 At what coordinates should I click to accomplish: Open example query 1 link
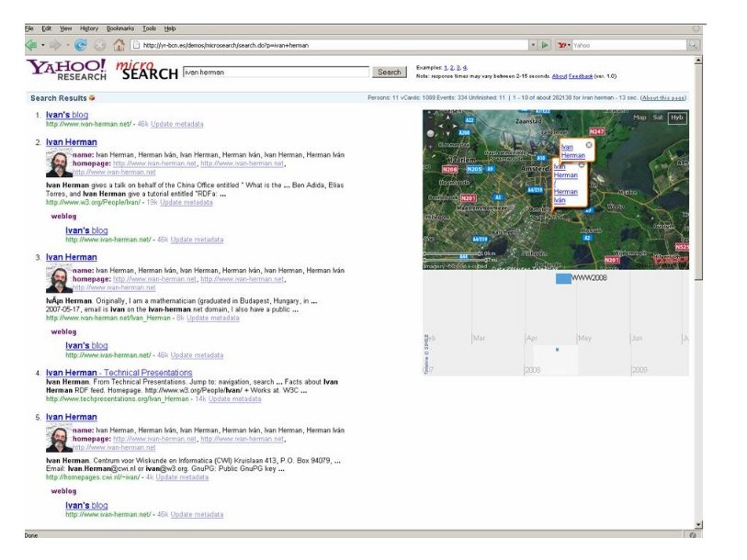pos(446,68)
